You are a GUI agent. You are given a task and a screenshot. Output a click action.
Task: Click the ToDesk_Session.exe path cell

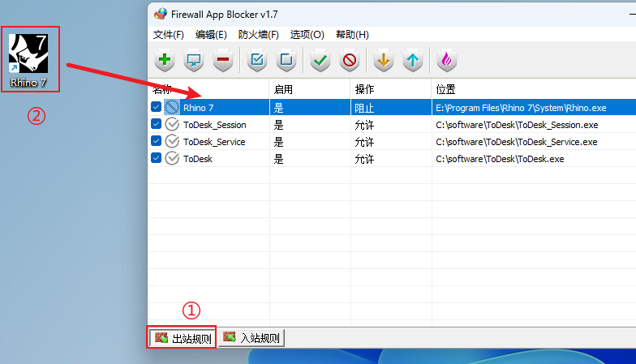(x=517, y=125)
